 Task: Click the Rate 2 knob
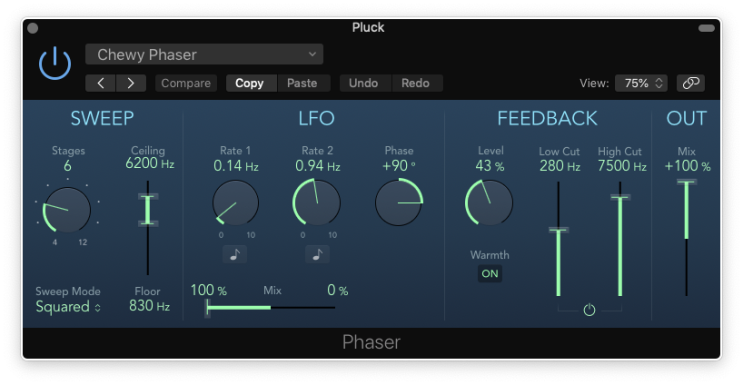coord(317,202)
